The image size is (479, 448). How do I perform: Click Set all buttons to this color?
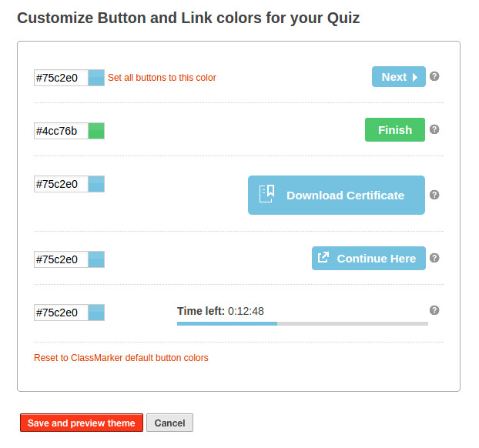(162, 78)
